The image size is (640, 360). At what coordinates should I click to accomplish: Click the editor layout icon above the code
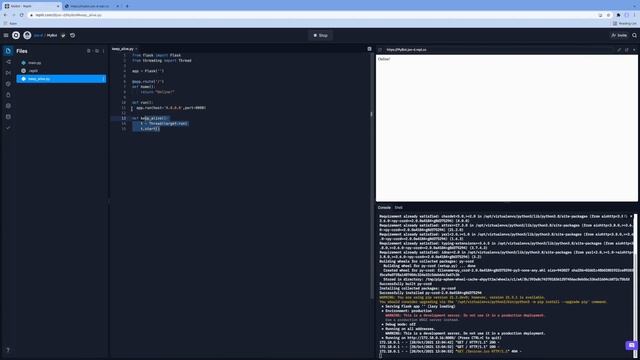pyautogui.click(x=369, y=49)
